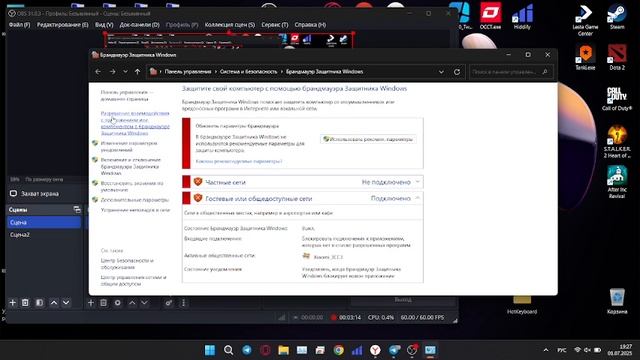Move OBS scene down

click(66, 303)
